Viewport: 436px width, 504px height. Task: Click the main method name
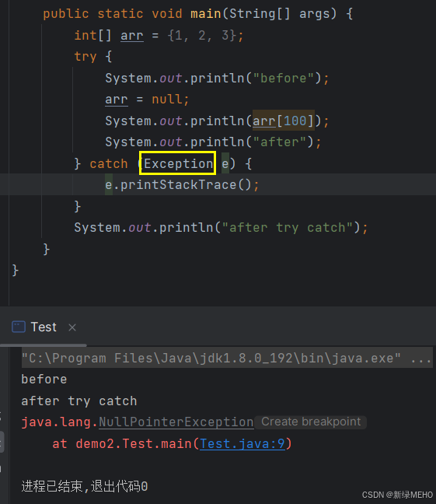(206, 14)
